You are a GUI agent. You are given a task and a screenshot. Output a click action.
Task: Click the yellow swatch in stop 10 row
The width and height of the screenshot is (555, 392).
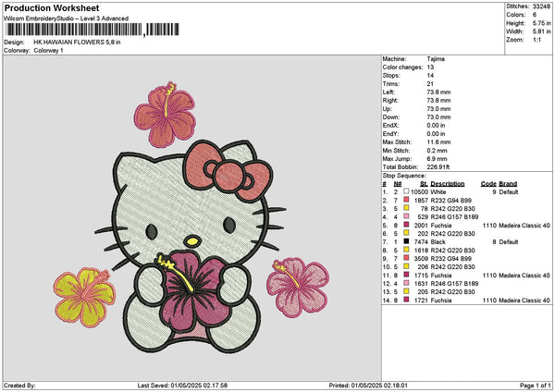pyautogui.click(x=406, y=266)
